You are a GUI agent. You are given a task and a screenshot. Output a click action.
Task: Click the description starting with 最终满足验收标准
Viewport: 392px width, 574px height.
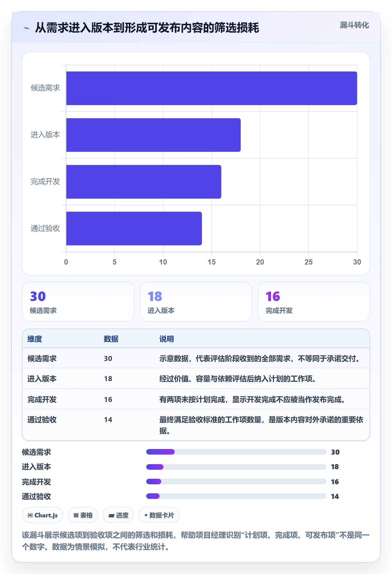click(x=261, y=425)
